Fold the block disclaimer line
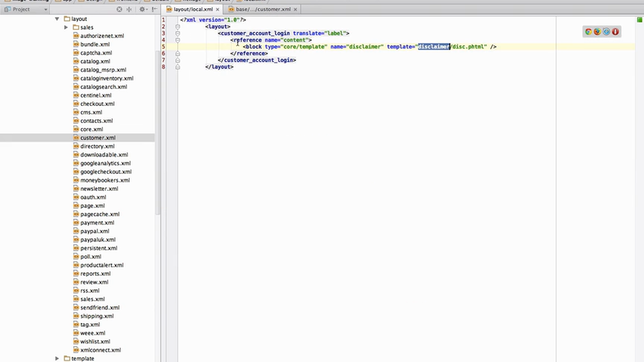Screen dimensions: 644x362 (x=178, y=46)
